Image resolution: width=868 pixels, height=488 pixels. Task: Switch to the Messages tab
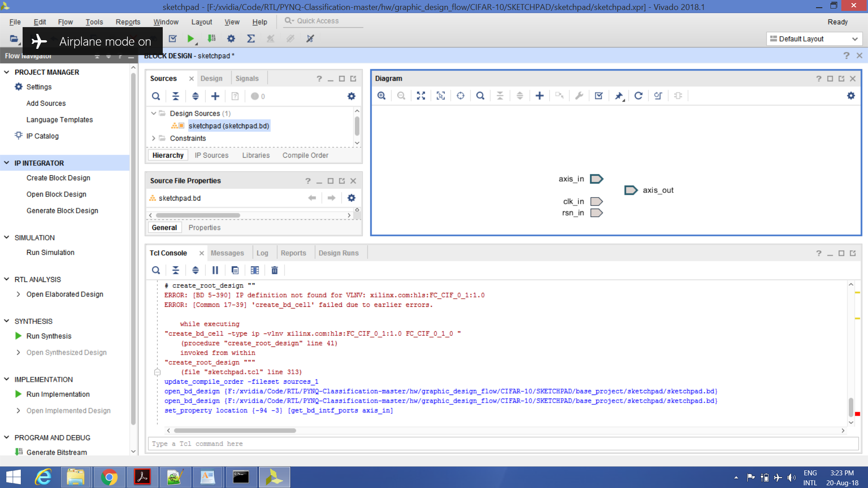point(227,253)
